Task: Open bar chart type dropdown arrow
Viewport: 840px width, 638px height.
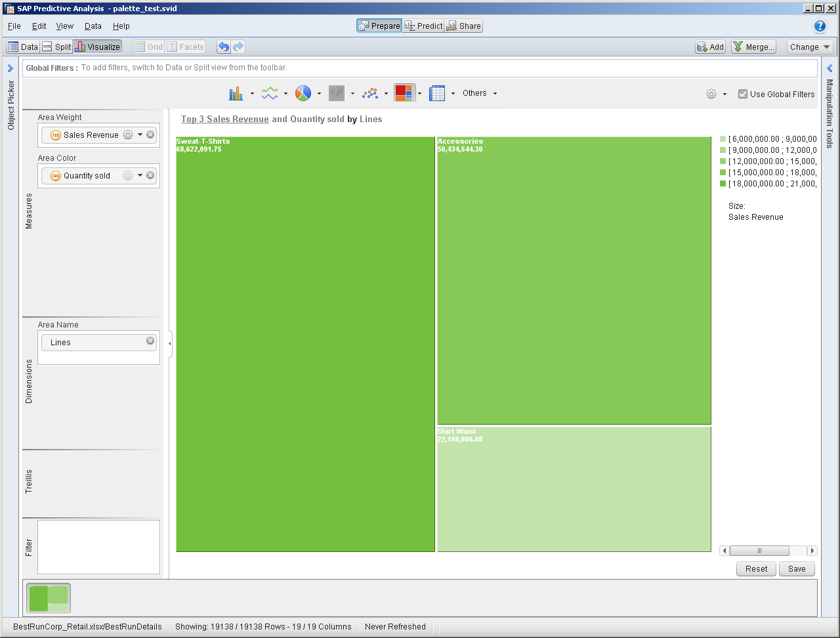Action: (252, 94)
